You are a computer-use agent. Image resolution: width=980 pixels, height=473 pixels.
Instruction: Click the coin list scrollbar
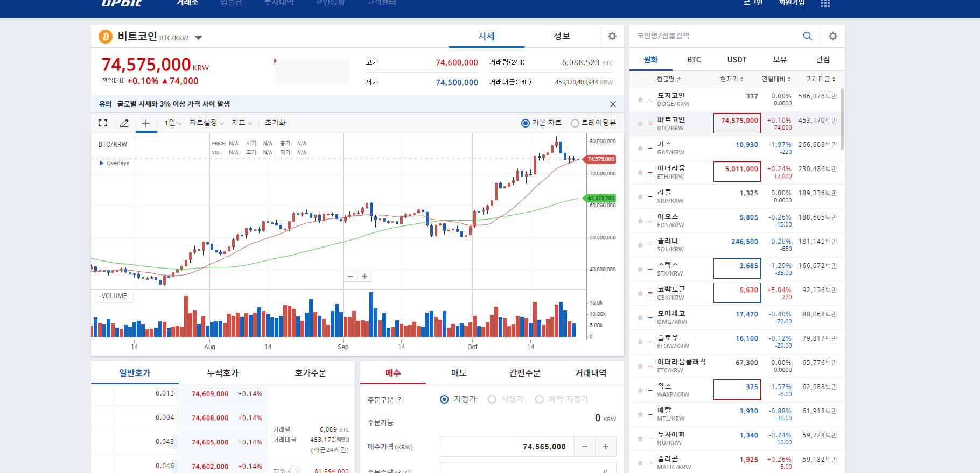click(x=842, y=119)
